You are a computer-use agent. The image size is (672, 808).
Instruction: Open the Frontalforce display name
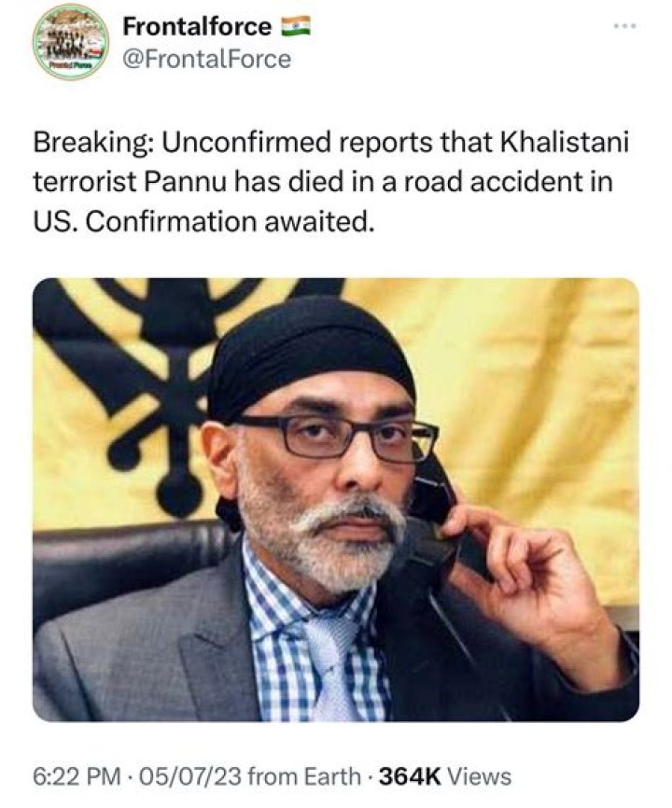pyautogui.click(x=197, y=26)
